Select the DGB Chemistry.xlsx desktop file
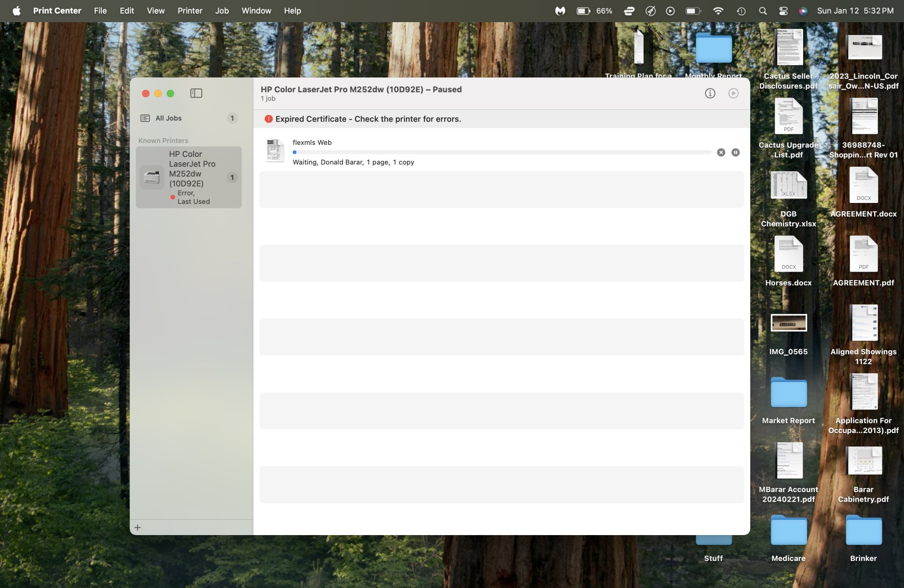Screen dimensions: 904x588 click(788, 186)
